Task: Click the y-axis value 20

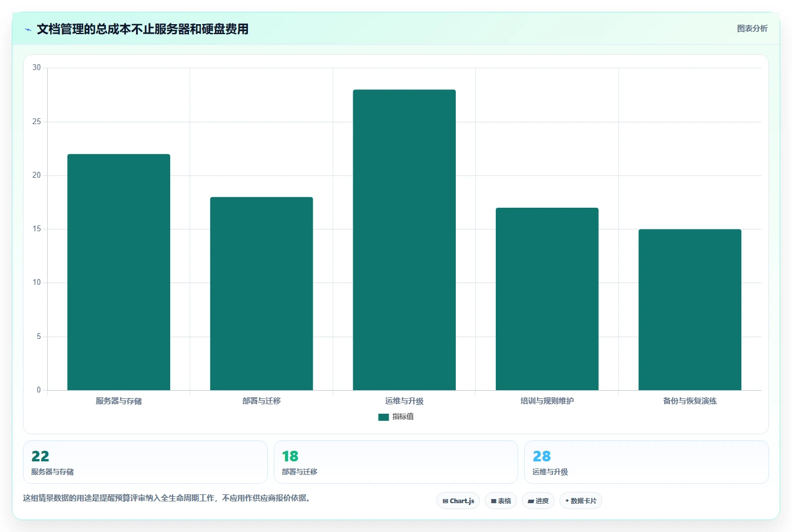Action: point(37,175)
